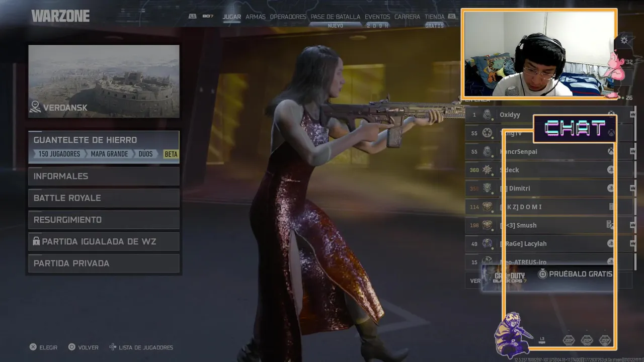Click the GRATIS badge under Tienda

(x=434, y=26)
